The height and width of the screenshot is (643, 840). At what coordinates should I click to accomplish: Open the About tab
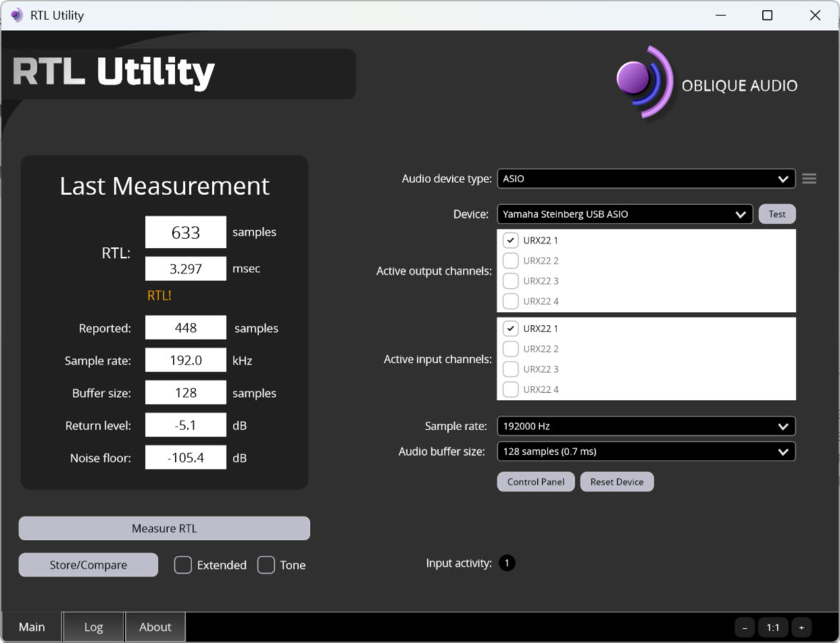(156, 627)
